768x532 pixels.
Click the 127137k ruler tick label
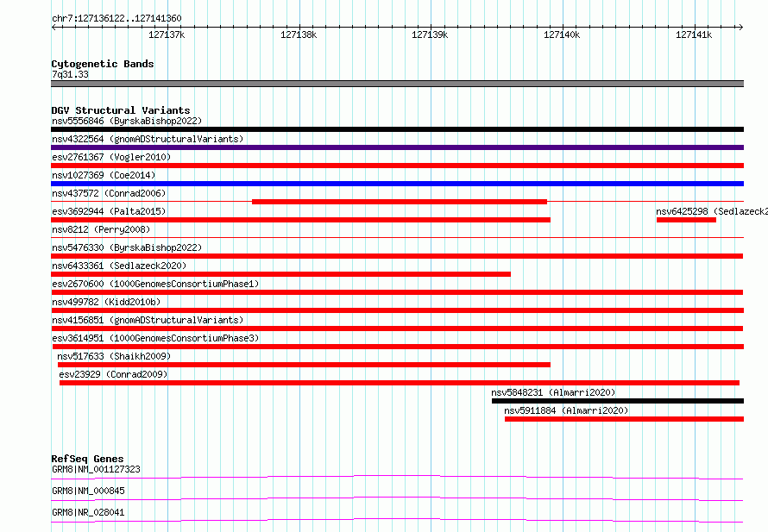tap(167, 34)
